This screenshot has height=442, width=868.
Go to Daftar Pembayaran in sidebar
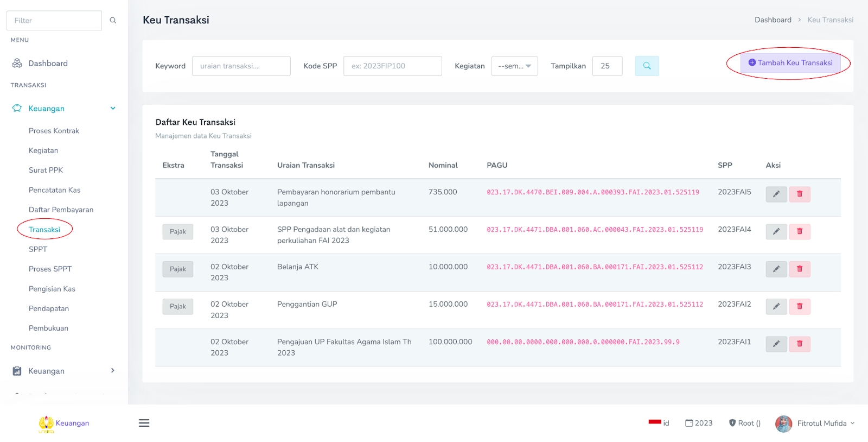pyautogui.click(x=61, y=210)
